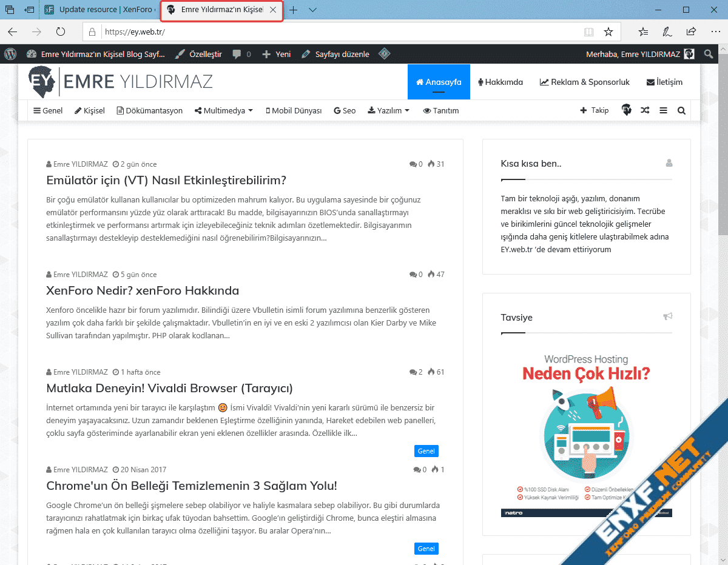Open the XenForo Nedir? article title
Image resolution: width=728 pixels, height=565 pixels.
point(143,290)
